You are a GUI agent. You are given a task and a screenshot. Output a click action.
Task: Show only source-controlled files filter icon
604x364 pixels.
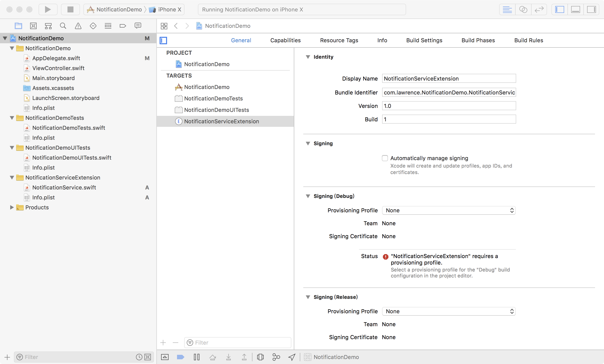(148, 357)
